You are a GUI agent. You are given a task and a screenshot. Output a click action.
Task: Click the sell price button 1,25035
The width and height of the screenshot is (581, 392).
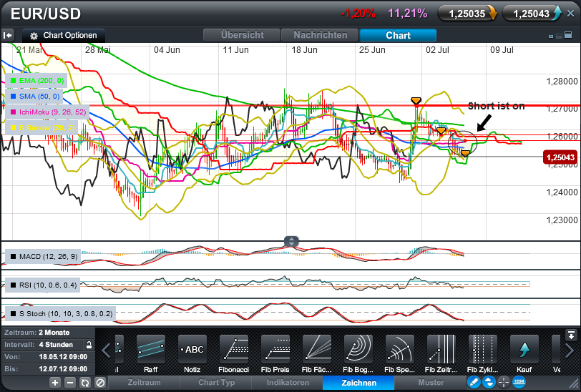pyautogui.click(x=468, y=14)
